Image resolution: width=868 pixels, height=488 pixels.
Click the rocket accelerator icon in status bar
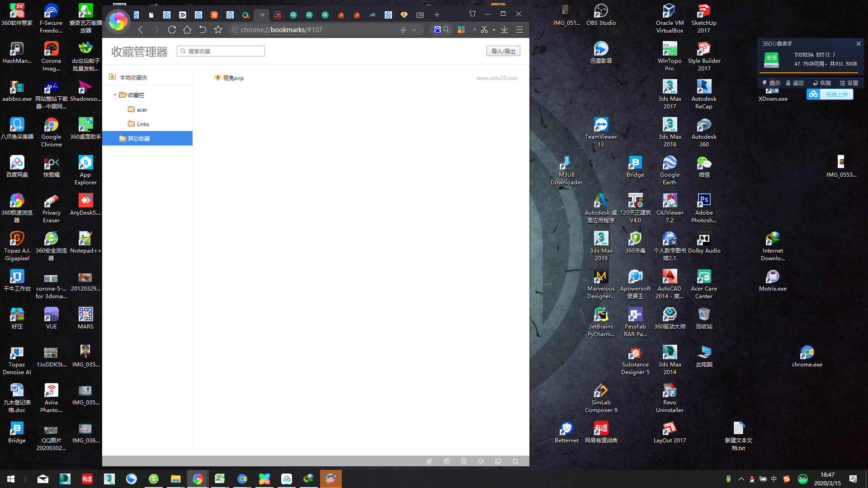point(429,461)
